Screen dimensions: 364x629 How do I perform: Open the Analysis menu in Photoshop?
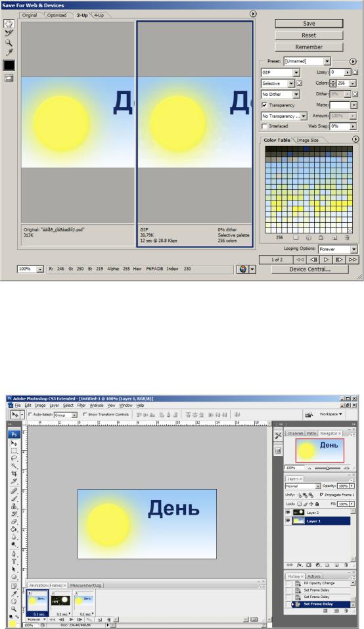tap(96, 406)
